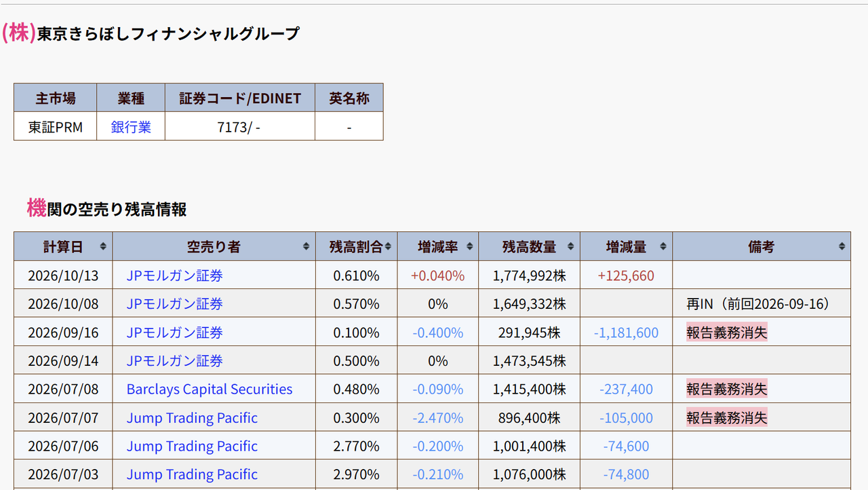This screenshot has height=490, width=868.
Task: Click the 機関の空売り残高情報 section heading
Action: click(106, 208)
